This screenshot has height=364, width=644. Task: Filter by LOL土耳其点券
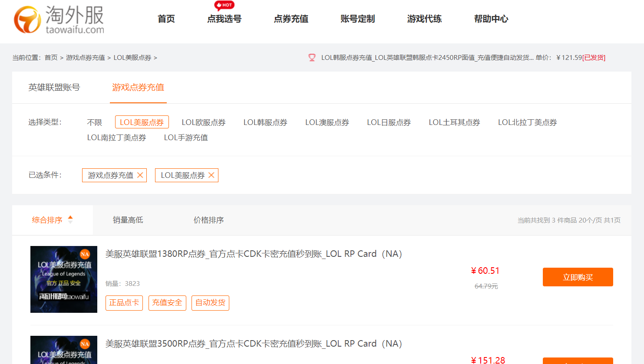454,122
